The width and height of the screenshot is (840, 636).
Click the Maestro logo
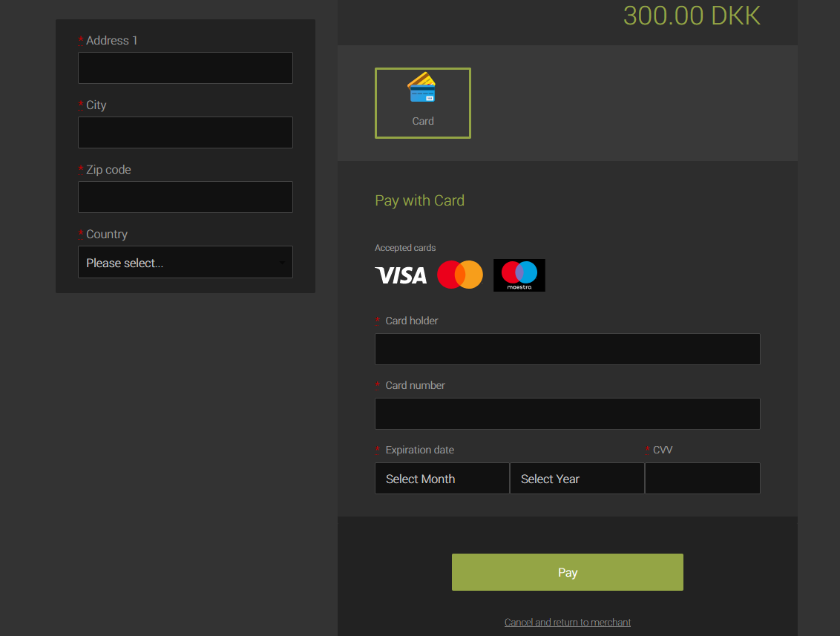[519, 275]
